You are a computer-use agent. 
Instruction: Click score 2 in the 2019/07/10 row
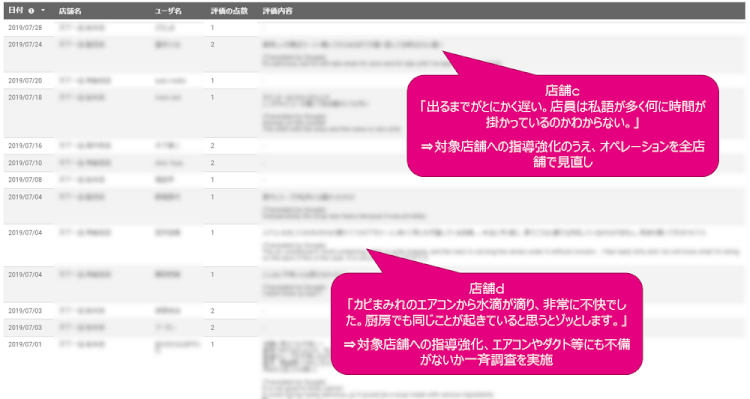[212, 163]
